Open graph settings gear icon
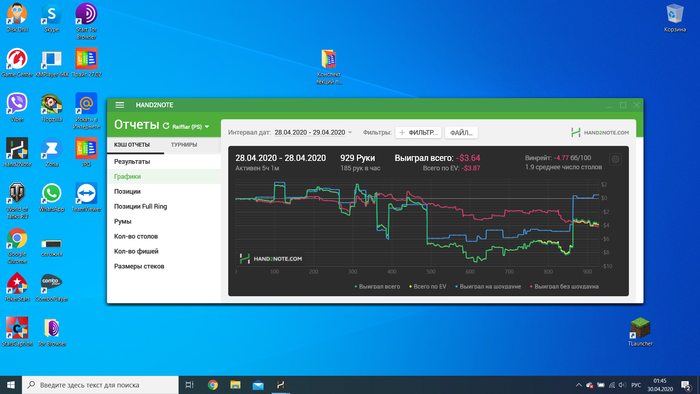 click(615, 159)
